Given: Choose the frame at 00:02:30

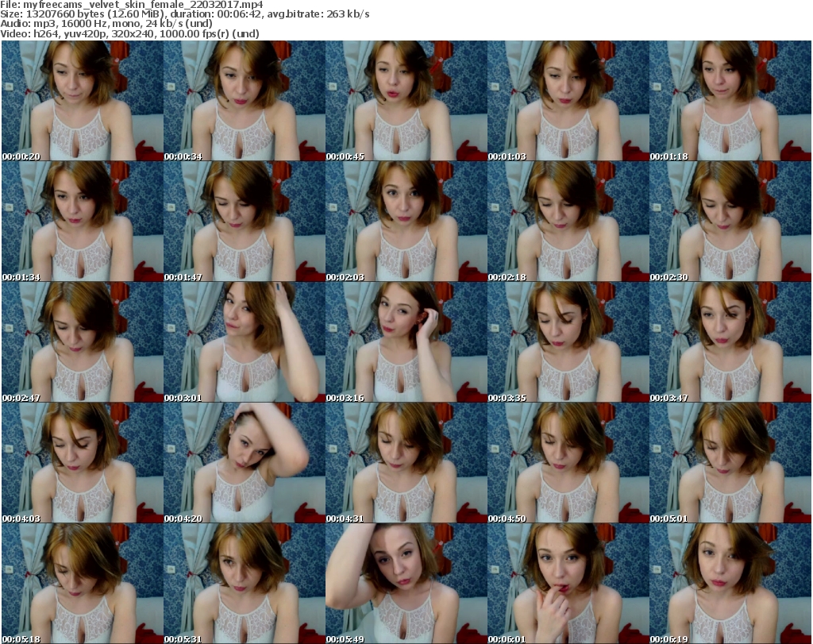Looking at the screenshot, I should pos(730,222).
